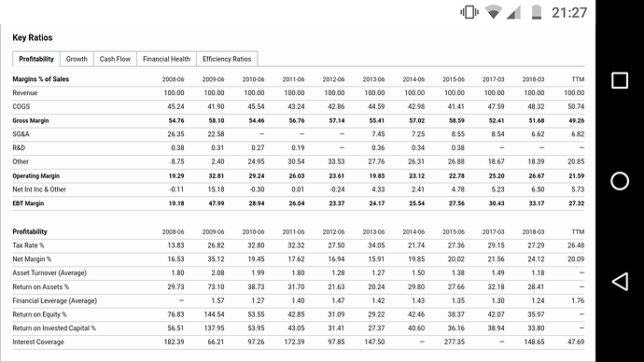Select the Profitability tab
This screenshot has width=644, height=362.
[x=36, y=59]
